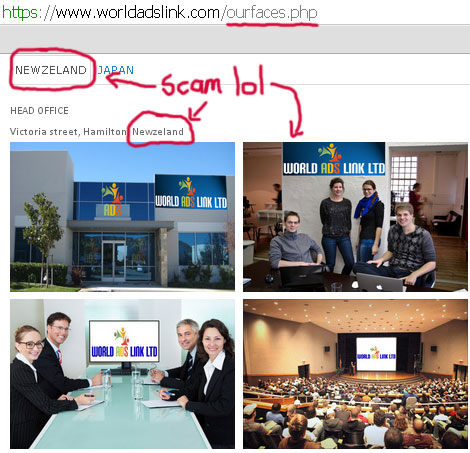Viewport: 470px width, 453px height.
Task: Click the ADS logo above building entrance
Action: tap(113, 200)
